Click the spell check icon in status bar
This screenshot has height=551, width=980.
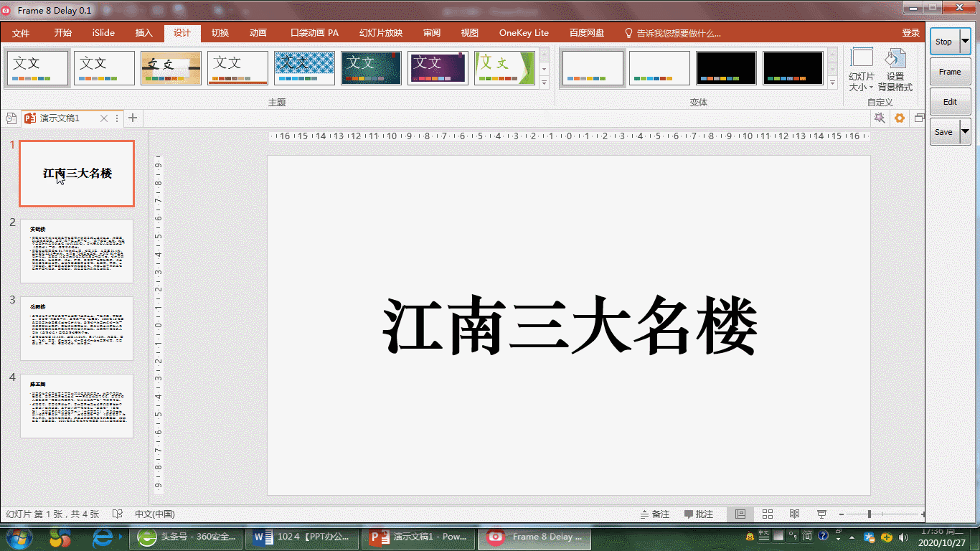coord(118,514)
